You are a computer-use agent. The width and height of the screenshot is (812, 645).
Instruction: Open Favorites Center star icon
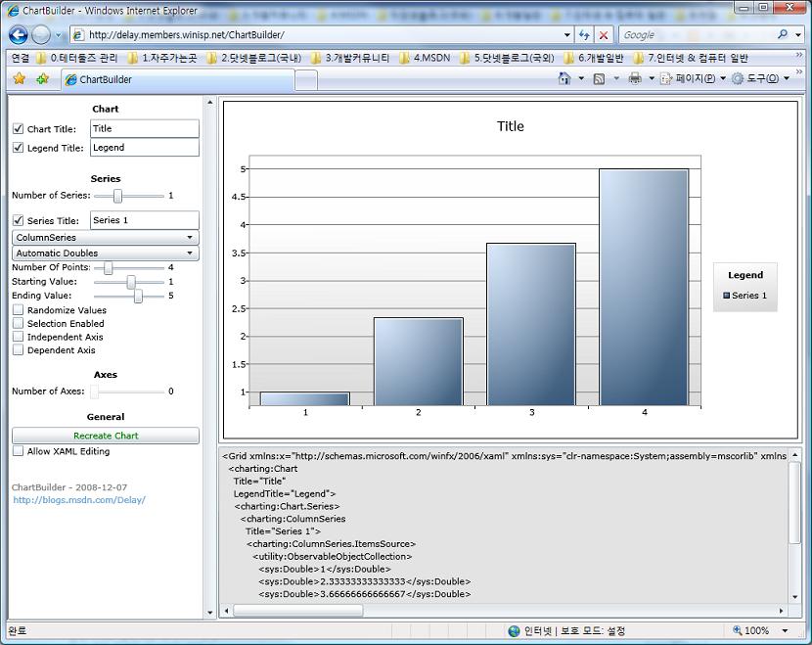(x=20, y=78)
